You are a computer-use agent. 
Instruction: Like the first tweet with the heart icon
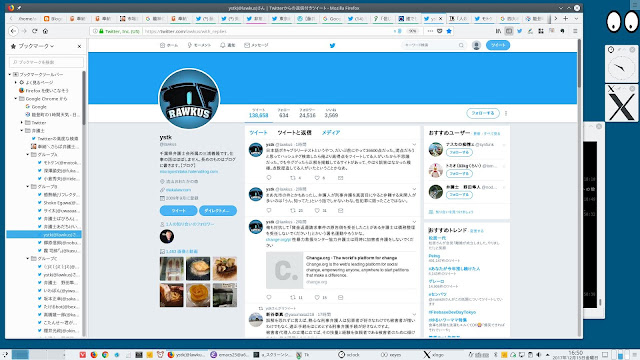point(317,178)
